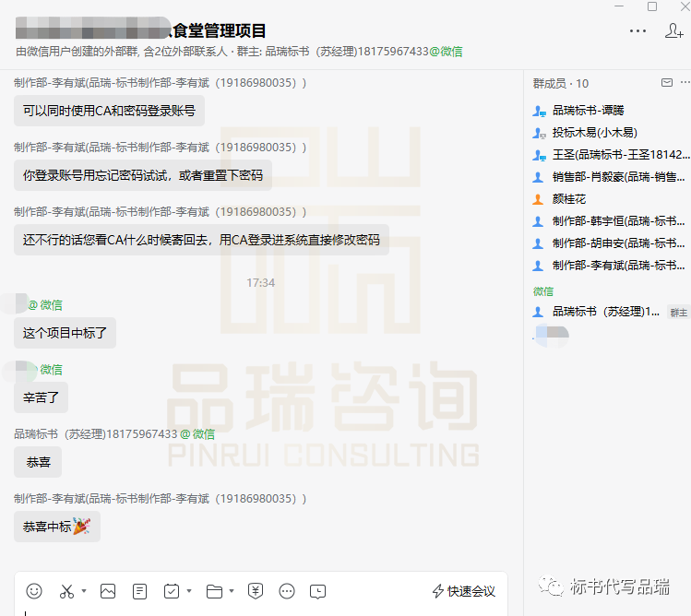This screenshot has height=616, width=691.
Task: Expand the dropdown arrow next to the calendar task icon
Action: click(x=189, y=591)
